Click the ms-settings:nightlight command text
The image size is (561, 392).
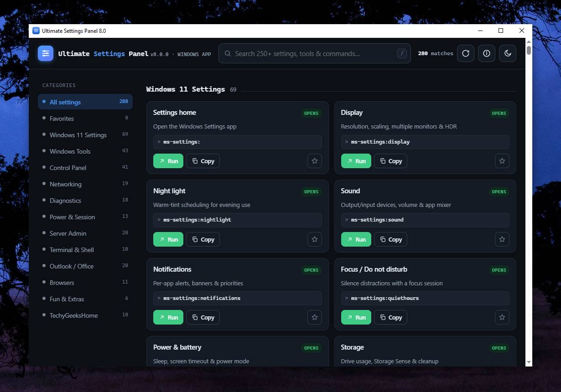pyautogui.click(x=197, y=220)
